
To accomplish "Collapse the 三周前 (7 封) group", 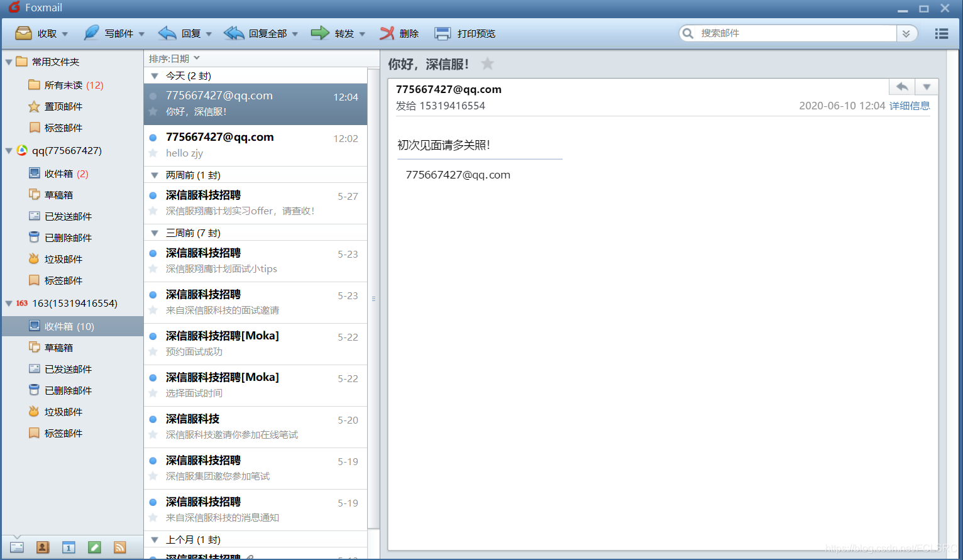I will tap(154, 233).
